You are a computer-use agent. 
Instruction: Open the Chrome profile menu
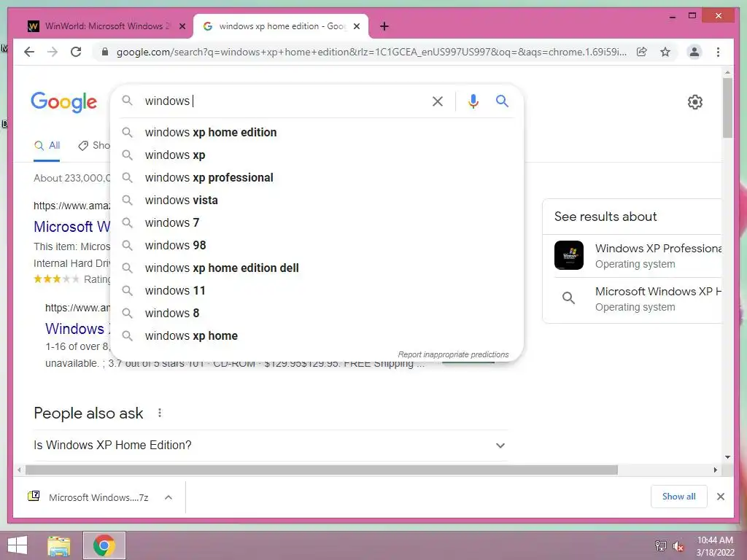tap(694, 52)
